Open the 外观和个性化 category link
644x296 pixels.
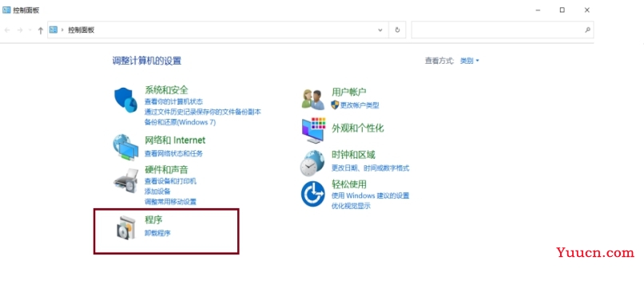coord(358,128)
